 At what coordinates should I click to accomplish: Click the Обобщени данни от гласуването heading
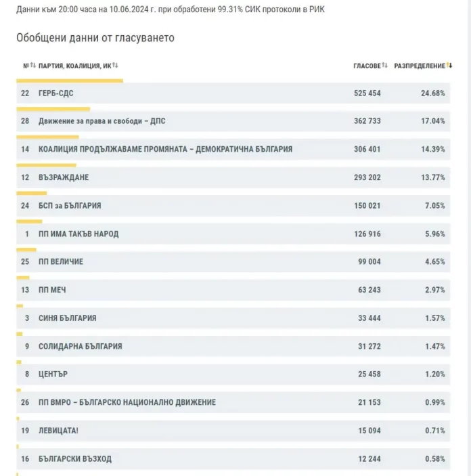(95, 38)
